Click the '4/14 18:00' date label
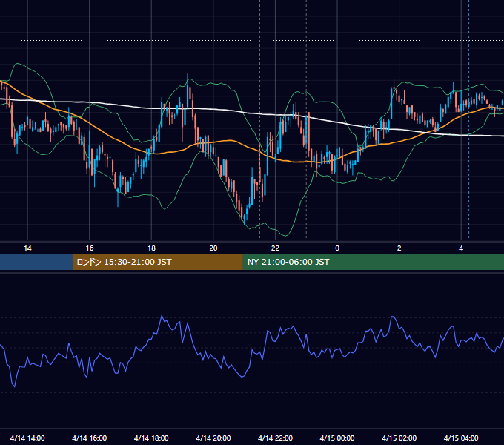The image size is (504, 445). tap(151, 438)
